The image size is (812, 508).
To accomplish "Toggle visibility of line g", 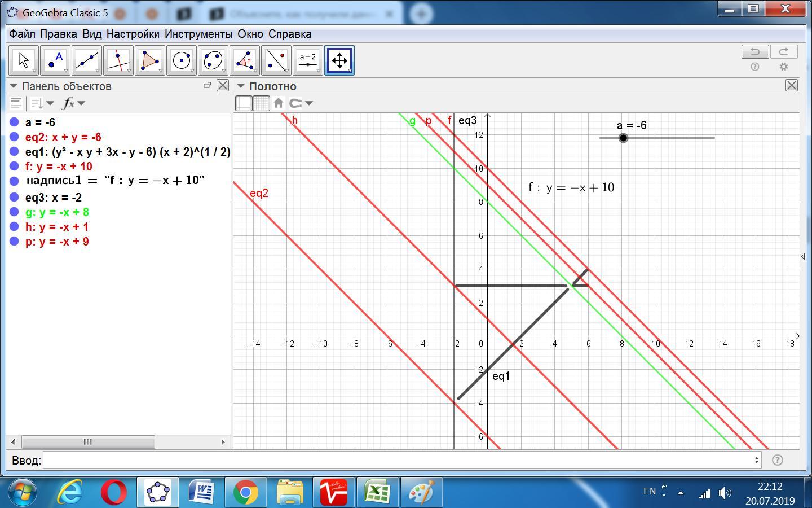I will (x=15, y=212).
